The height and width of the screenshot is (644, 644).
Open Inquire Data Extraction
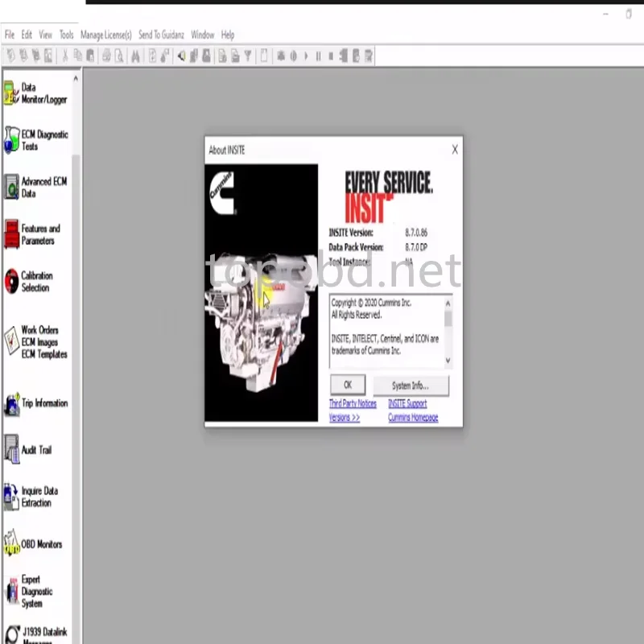[32, 497]
